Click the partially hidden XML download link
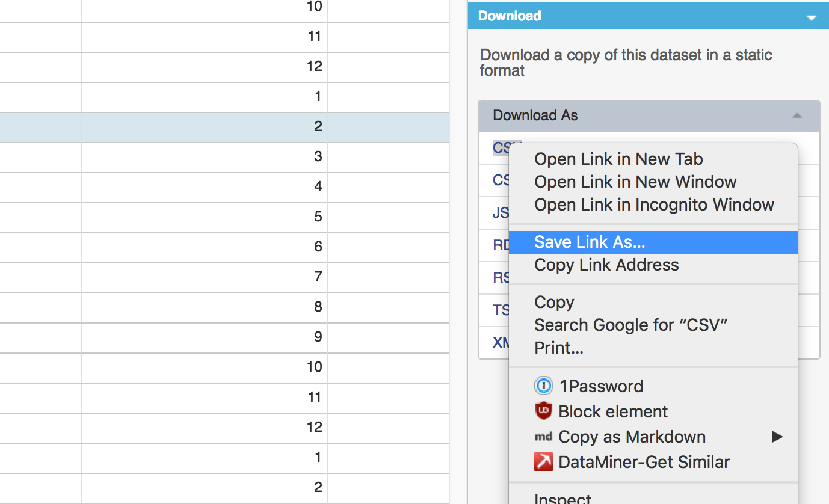The width and height of the screenshot is (829, 504). pos(500,343)
